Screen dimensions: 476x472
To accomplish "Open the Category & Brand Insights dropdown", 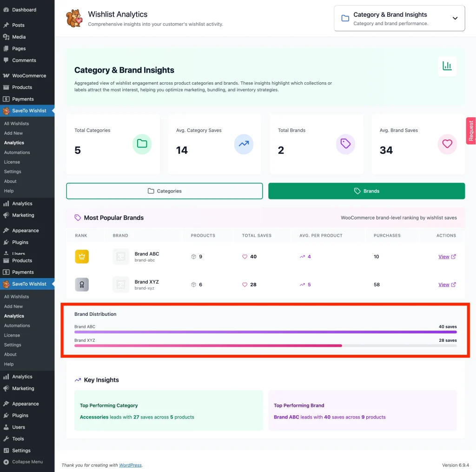I will [399, 19].
